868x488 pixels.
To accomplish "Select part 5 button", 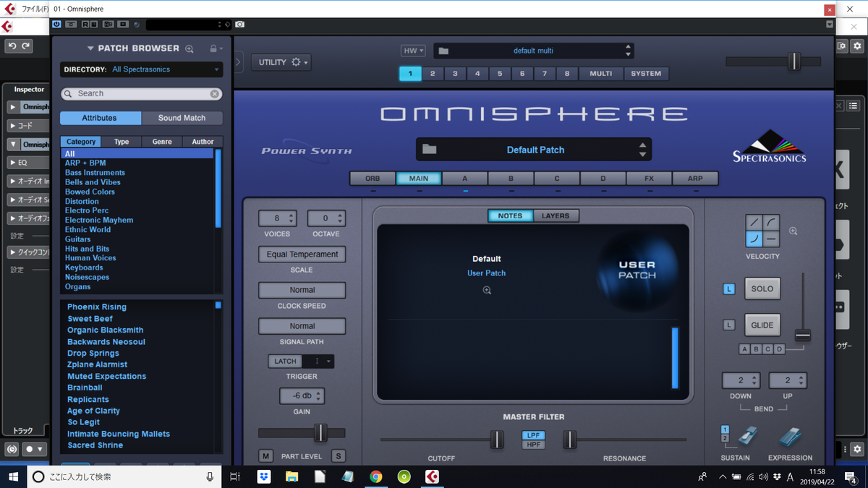I will coord(500,74).
